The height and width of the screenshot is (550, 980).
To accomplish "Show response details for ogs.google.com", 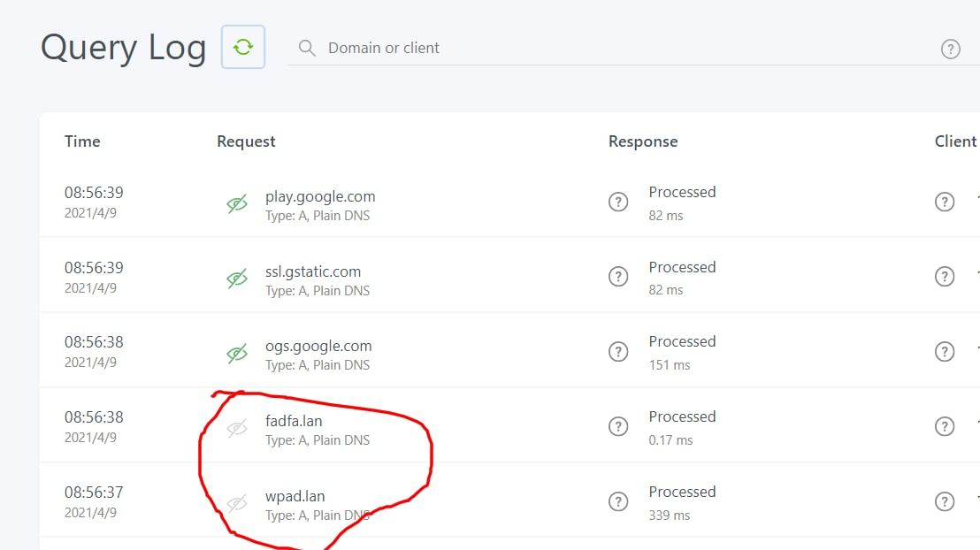I will pos(618,351).
